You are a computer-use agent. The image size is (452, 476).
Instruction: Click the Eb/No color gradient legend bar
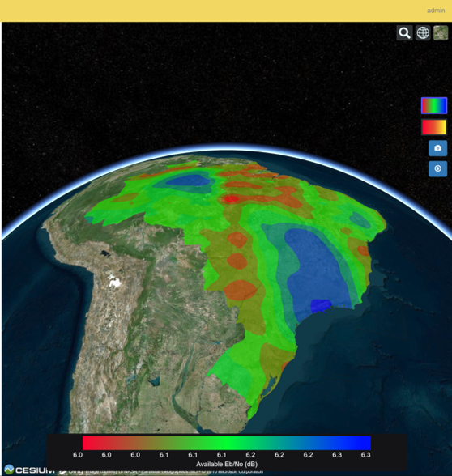pos(227,443)
